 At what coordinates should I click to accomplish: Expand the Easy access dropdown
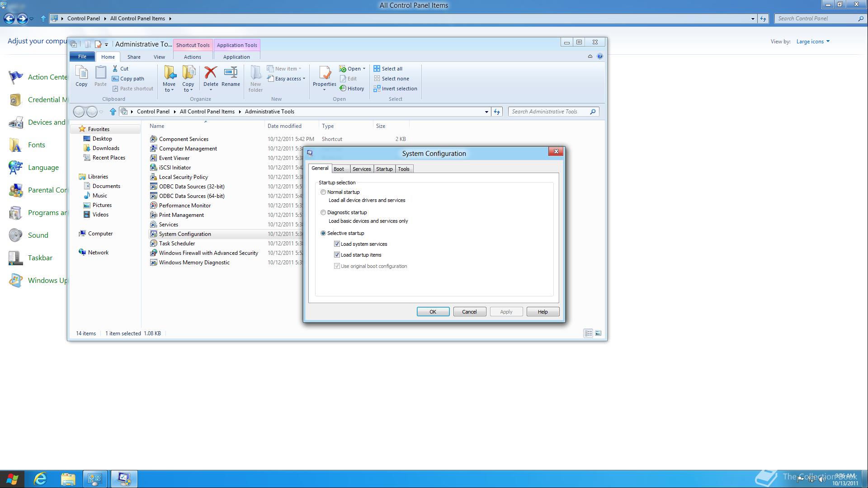(304, 79)
